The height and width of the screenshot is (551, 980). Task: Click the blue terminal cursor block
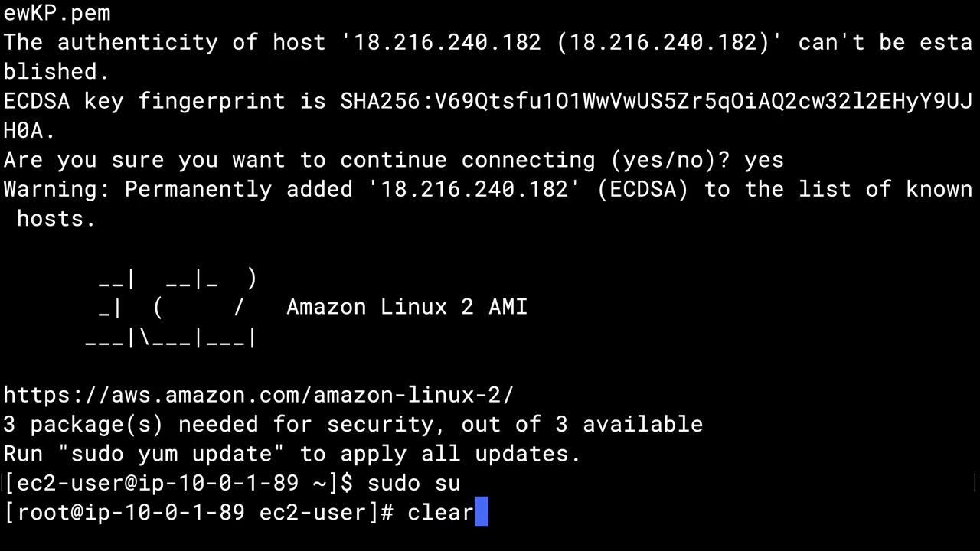(x=482, y=512)
